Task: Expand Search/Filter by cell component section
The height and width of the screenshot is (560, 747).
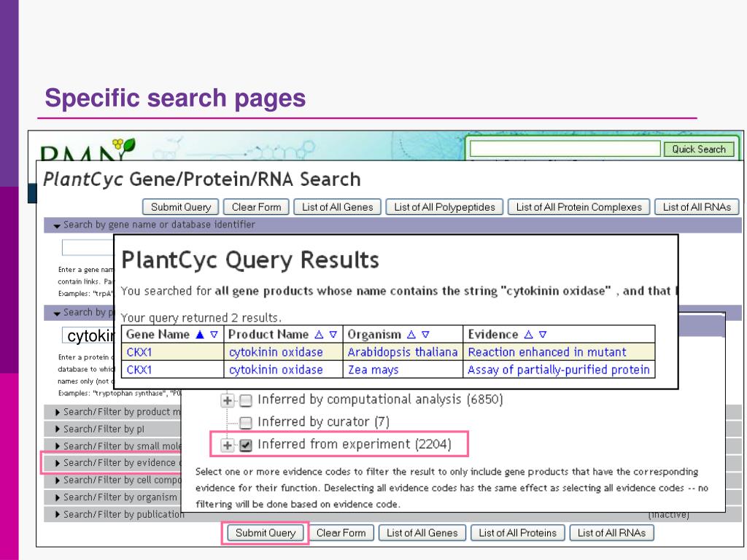Action: [x=112, y=480]
